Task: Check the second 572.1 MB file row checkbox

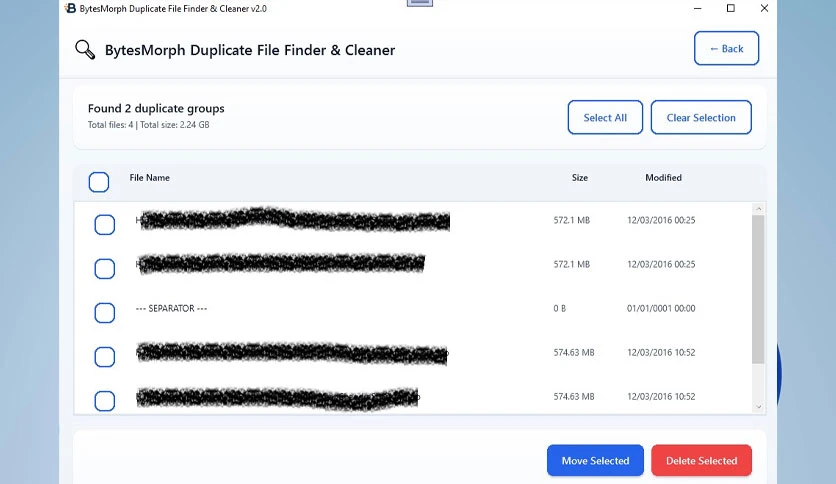Action: coord(104,269)
